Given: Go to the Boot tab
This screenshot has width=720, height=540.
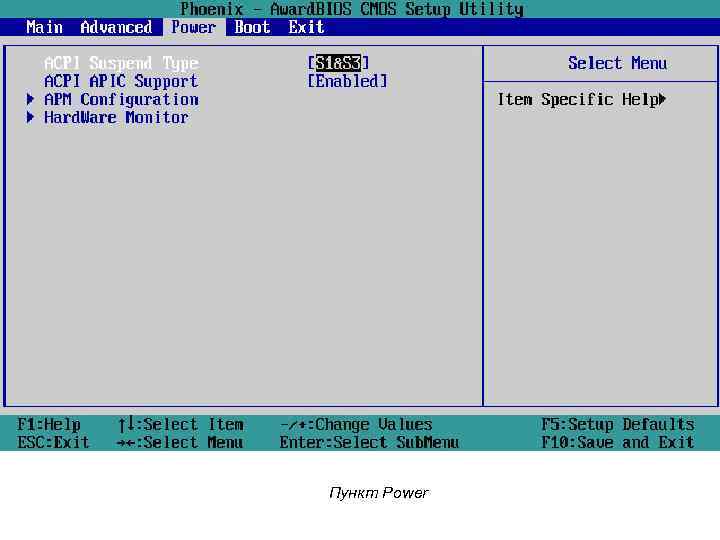Looking at the screenshot, I should [x=252, y=27].
